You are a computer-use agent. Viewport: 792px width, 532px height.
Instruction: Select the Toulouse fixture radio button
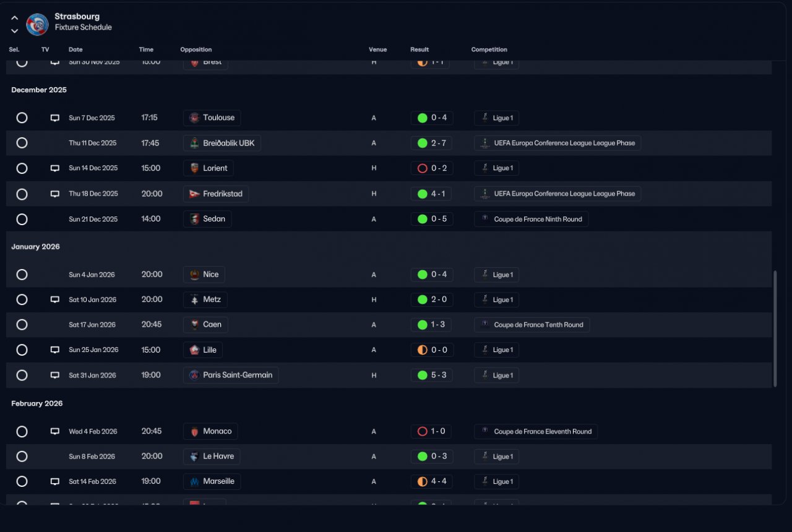pyautogui.click(x=22, y=118)
